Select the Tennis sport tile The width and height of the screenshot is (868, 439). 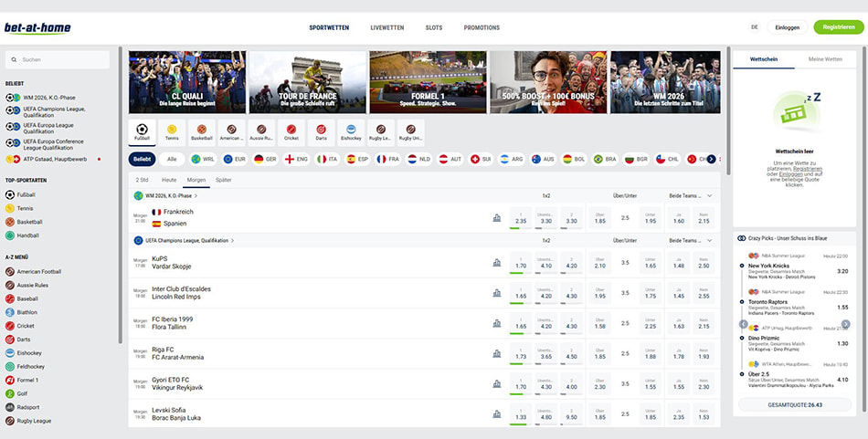tap(172, 132)
